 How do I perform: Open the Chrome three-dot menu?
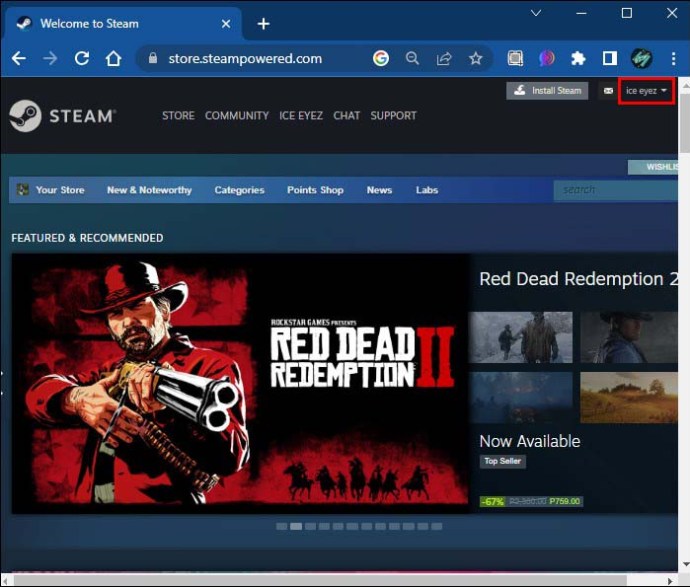pos(674,59)
